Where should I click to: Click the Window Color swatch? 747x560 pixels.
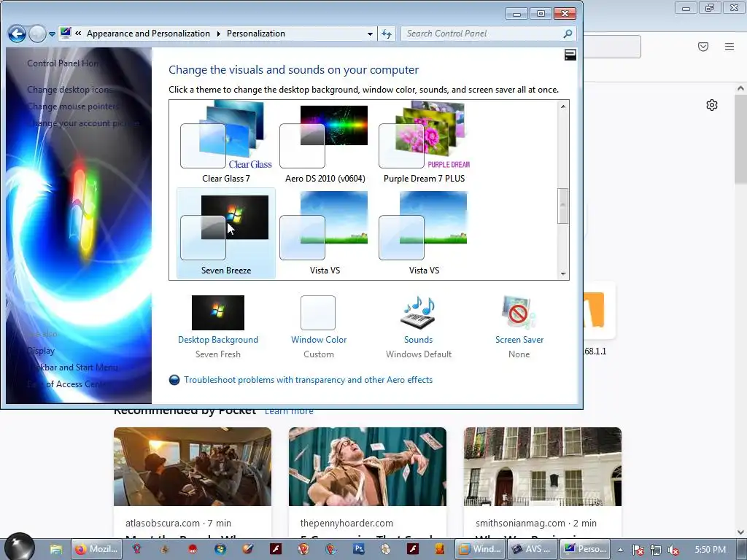(x=318, y=313)
